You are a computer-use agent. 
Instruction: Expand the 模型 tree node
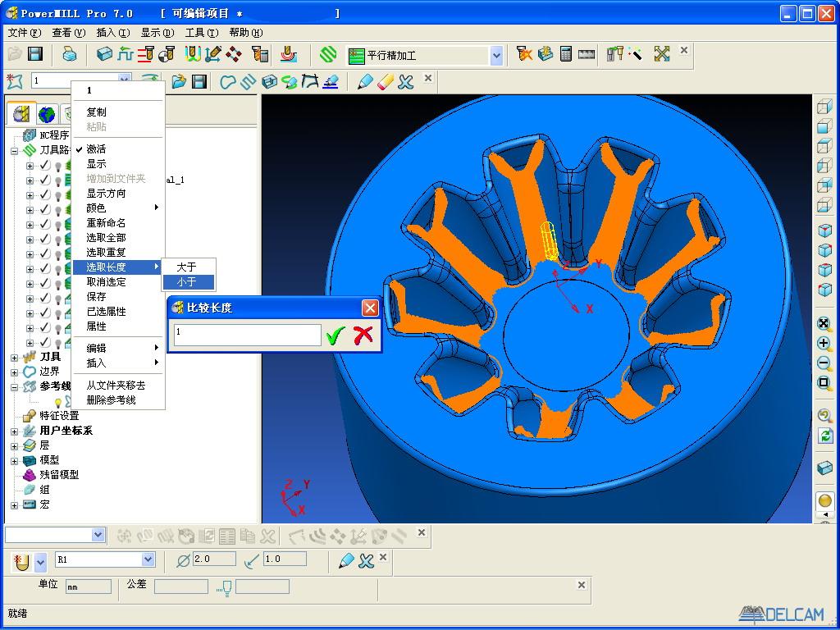tap(15, 461)
